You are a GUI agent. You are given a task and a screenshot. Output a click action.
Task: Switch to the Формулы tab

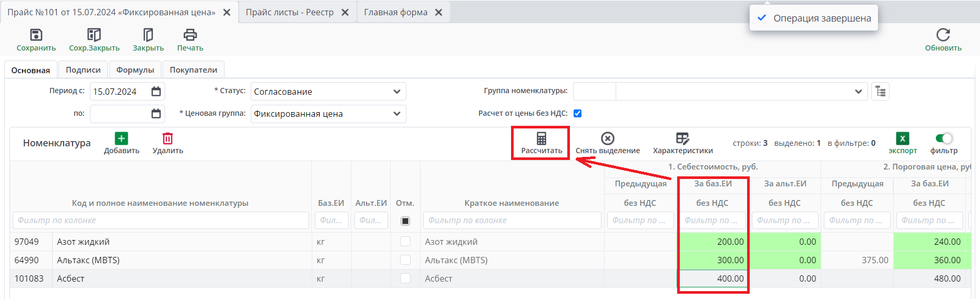135,70
